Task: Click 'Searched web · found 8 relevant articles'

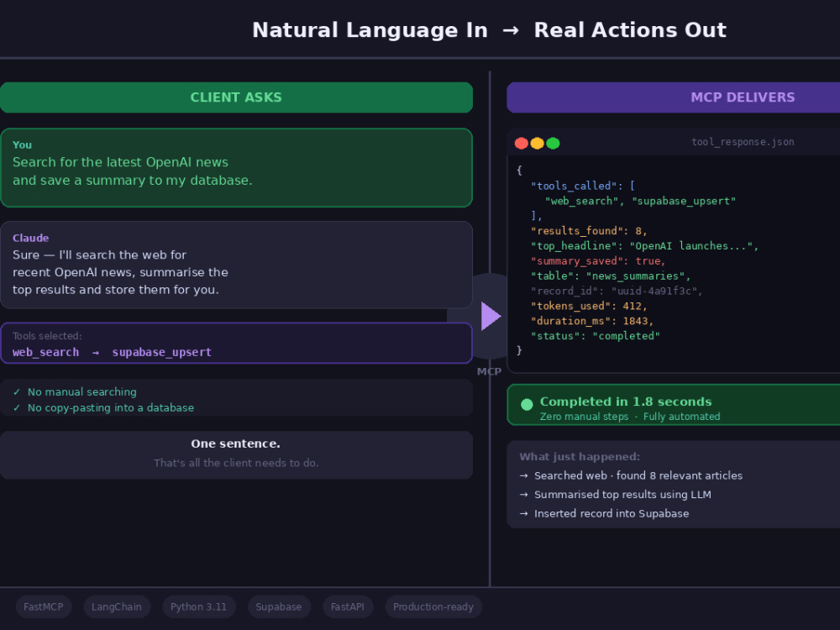Action: tap(638, 475)
